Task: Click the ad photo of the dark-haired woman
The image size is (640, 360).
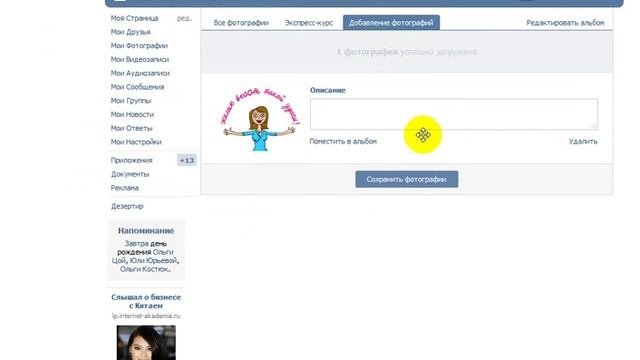Action: click(146, 342)
